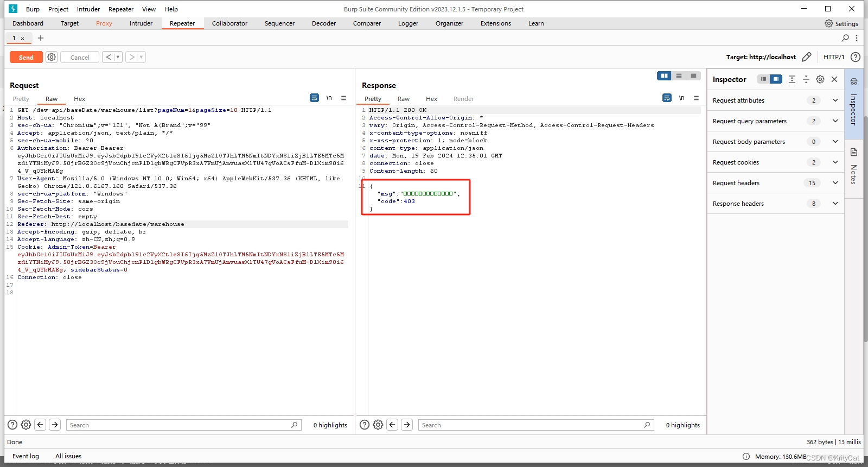Open tab bar kebab menu
The width and height of the screenshot is (868, 467).
tap(857, 38)
